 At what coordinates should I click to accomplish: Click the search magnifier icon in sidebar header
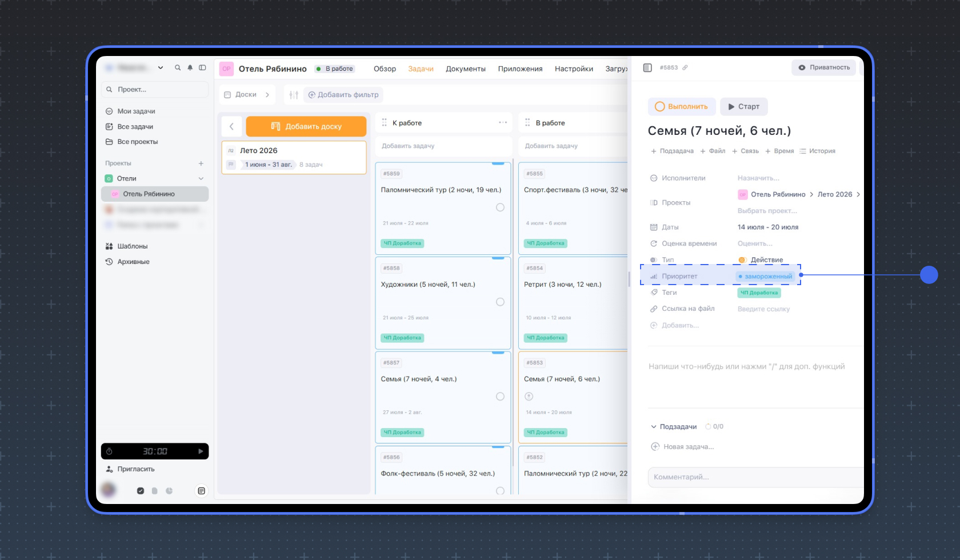(x=178, y=67)
